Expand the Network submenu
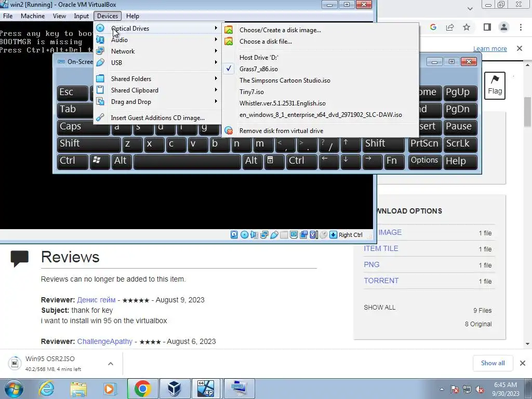 click(157, 51)
